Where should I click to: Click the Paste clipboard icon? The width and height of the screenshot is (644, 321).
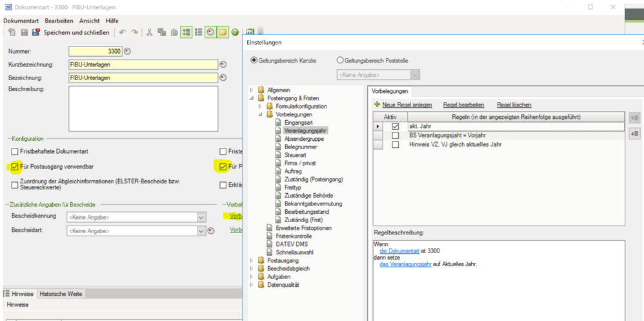point(174,32)
